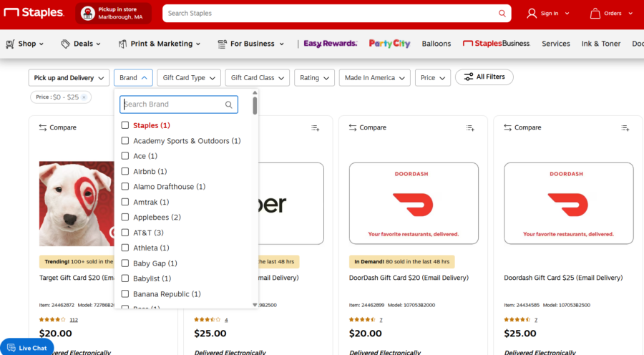Open Pick up and Delivery filter dropdown
Viewport: 644px width, 355px height.
click(69, 77)
